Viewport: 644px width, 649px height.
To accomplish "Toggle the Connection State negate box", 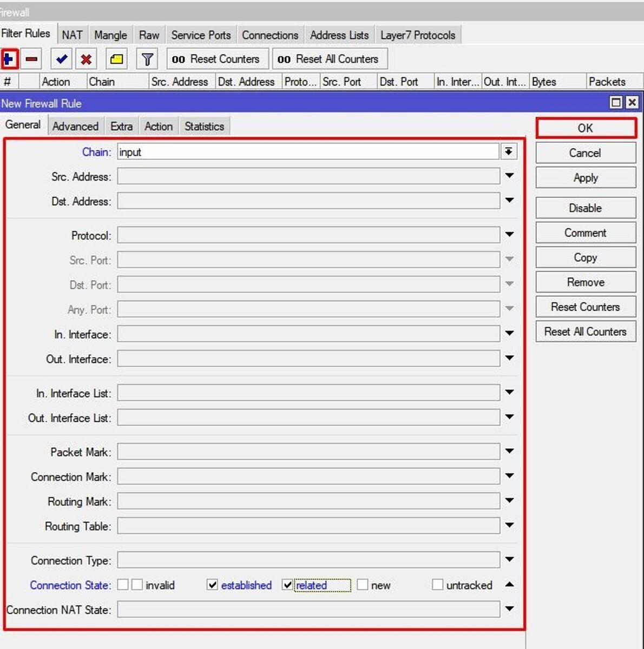I will [x=123, y=585].
